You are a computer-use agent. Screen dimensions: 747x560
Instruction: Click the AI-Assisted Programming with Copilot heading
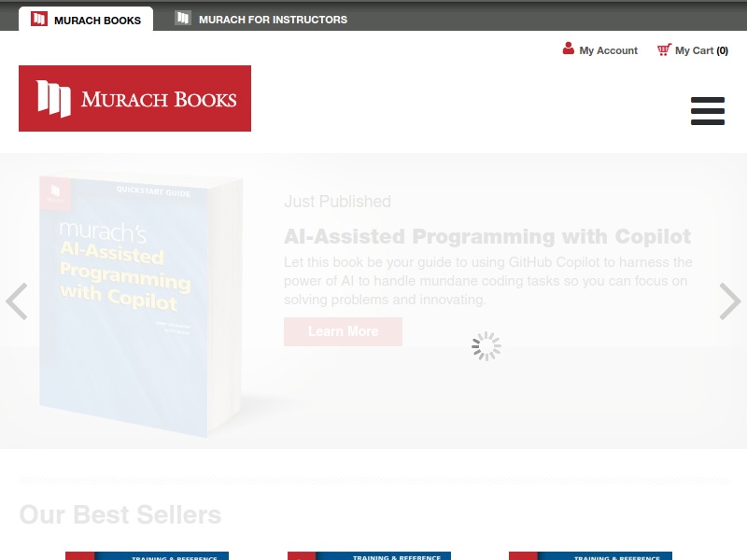tap(487, 236)
